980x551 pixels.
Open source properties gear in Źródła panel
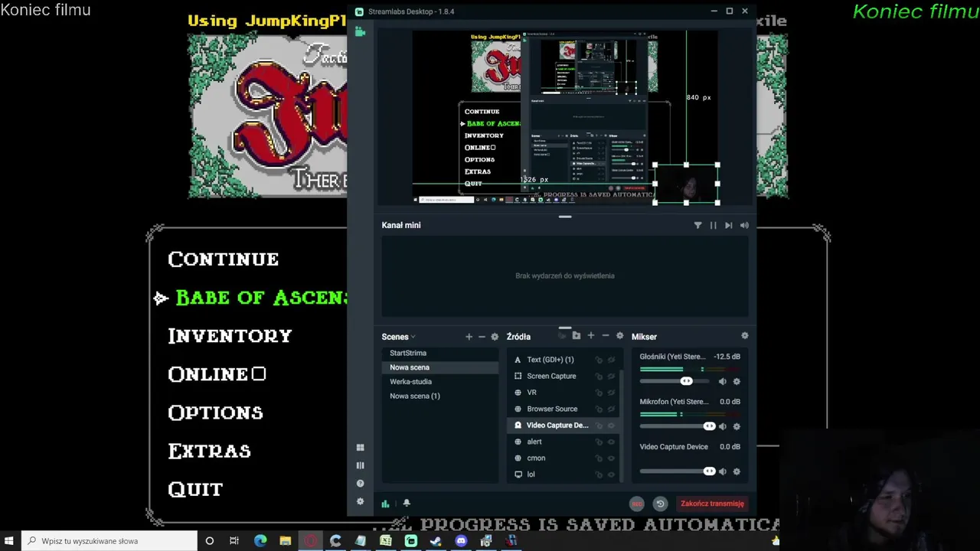point(619,336)
